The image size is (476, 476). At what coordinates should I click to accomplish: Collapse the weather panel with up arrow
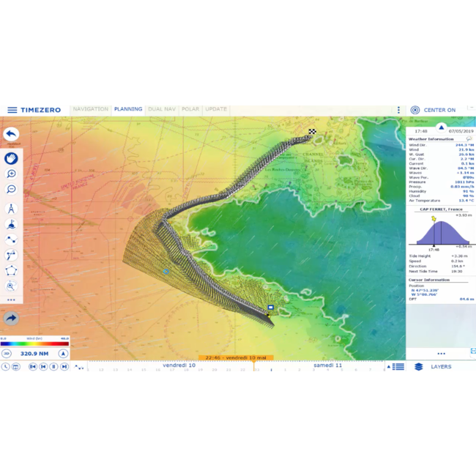(x=441, y=127)
